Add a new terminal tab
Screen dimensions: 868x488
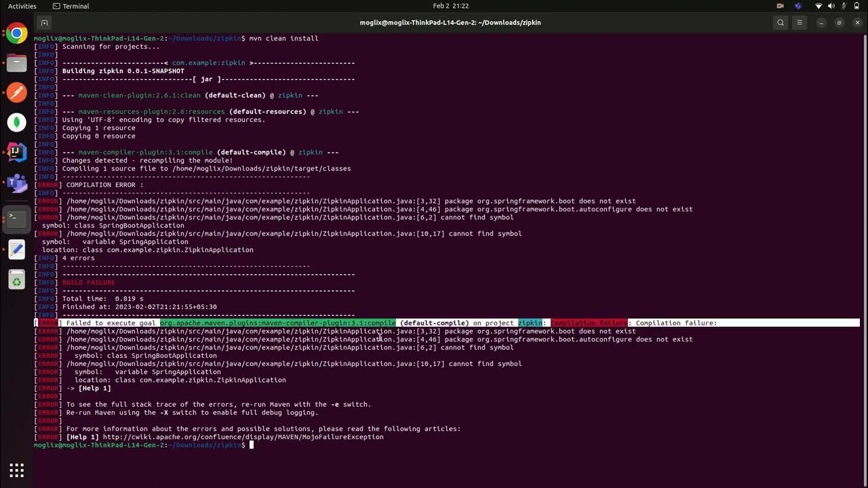[x=44, y=22]
